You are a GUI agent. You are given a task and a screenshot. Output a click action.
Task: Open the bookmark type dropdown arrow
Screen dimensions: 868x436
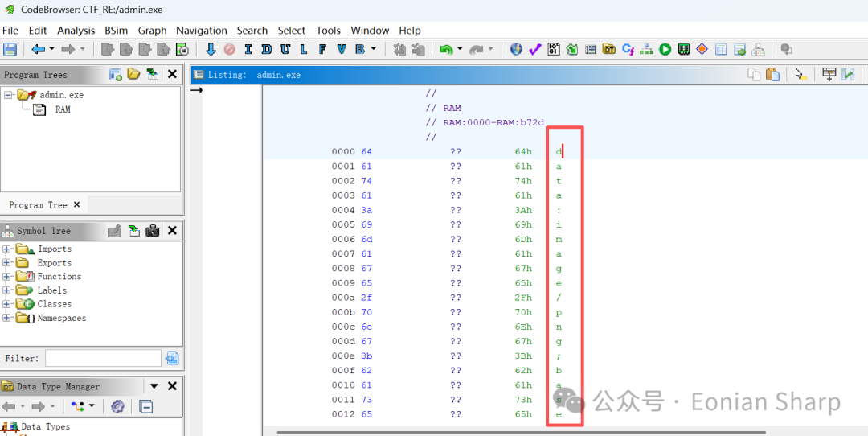tap(374, 49)
